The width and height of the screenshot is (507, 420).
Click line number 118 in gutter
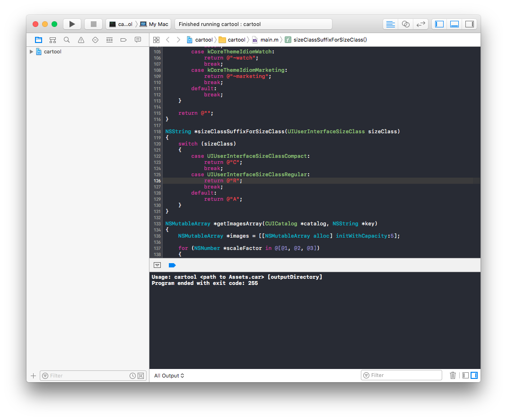click(x=157, y=132)
